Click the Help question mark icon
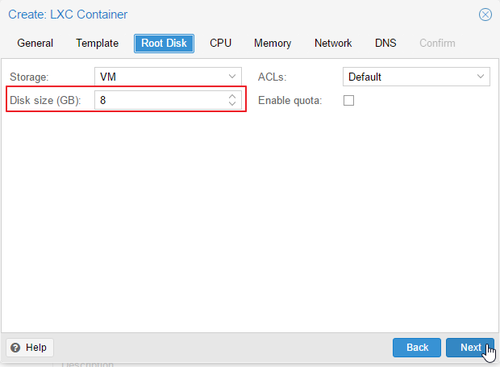500x367 pixels. (x=15, y=348)
